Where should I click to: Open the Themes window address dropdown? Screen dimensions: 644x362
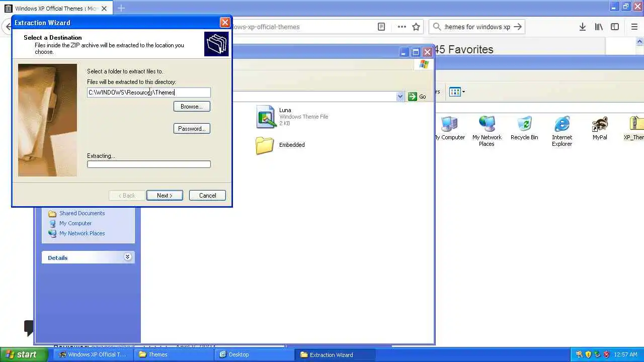point(400,97)
